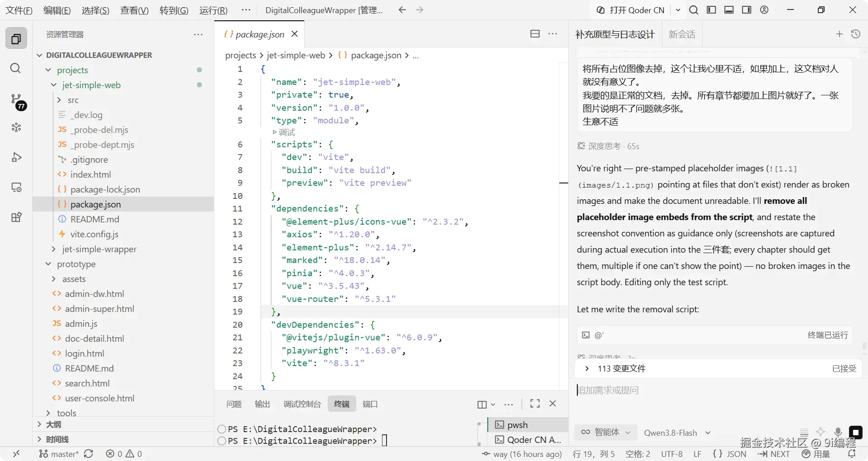Open the 运行(R) menu

point(213,10)
